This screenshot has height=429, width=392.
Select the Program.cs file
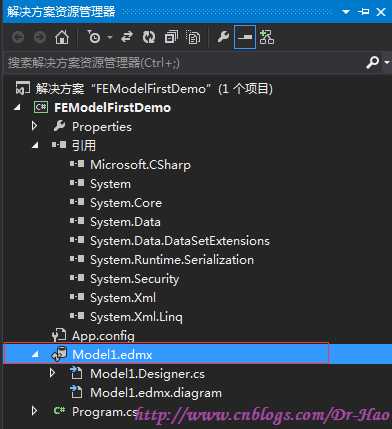coord(105,412)
